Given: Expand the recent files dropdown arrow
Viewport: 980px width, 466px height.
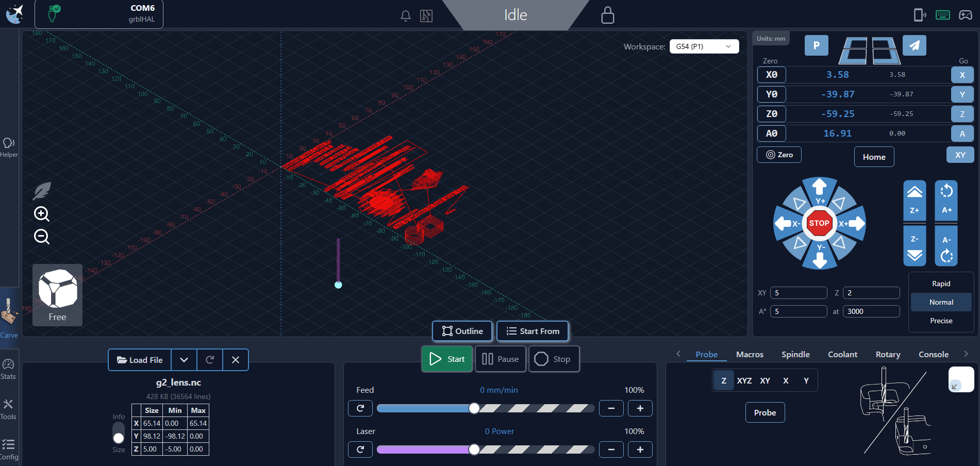Looking at the screenshot, I should point(184,360).
